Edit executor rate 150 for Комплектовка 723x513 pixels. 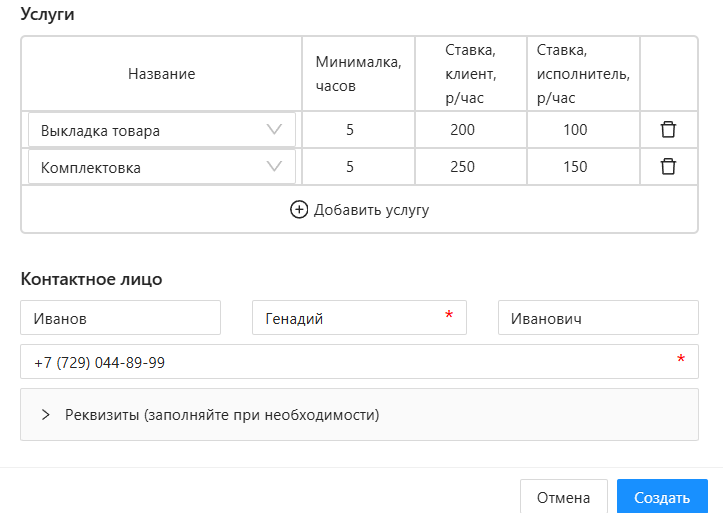click(575, 167)
